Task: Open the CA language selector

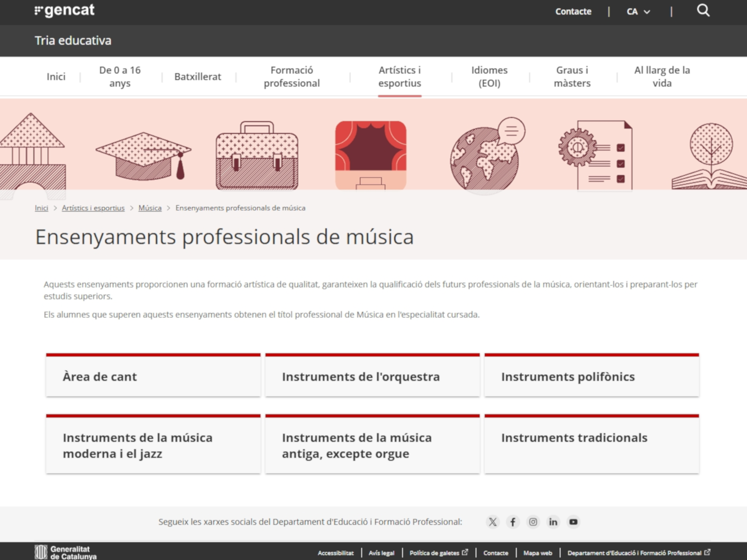Action: coord(637,11)
